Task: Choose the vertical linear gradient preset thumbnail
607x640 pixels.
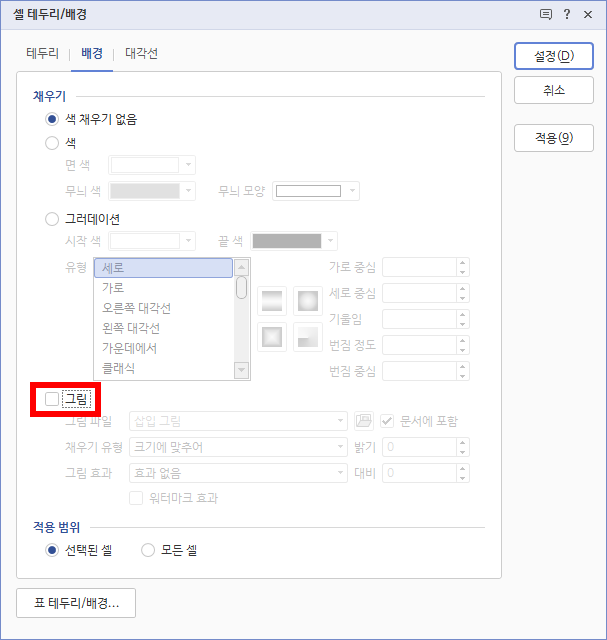Action: (272, 301)
